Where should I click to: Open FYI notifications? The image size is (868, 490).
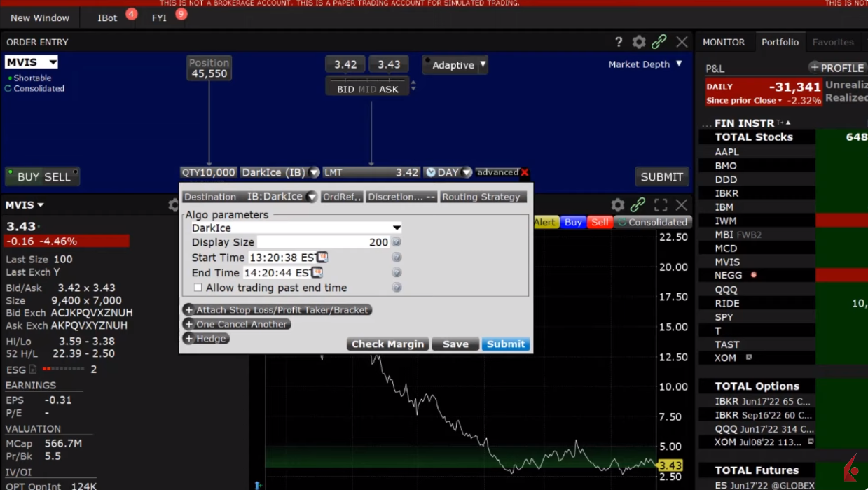click(160, 17)
